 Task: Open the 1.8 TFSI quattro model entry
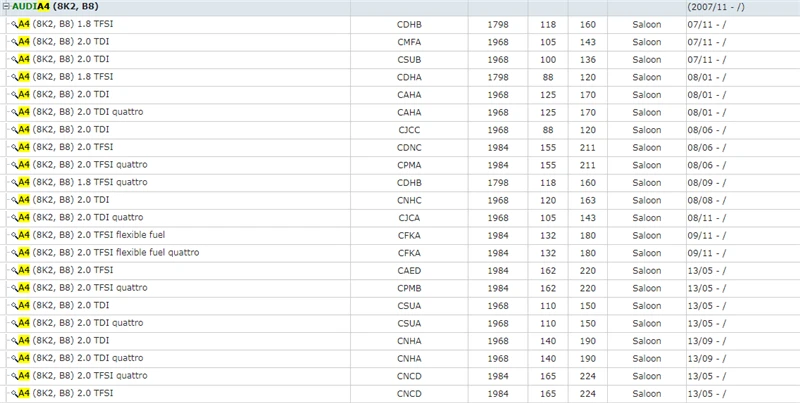83,182
